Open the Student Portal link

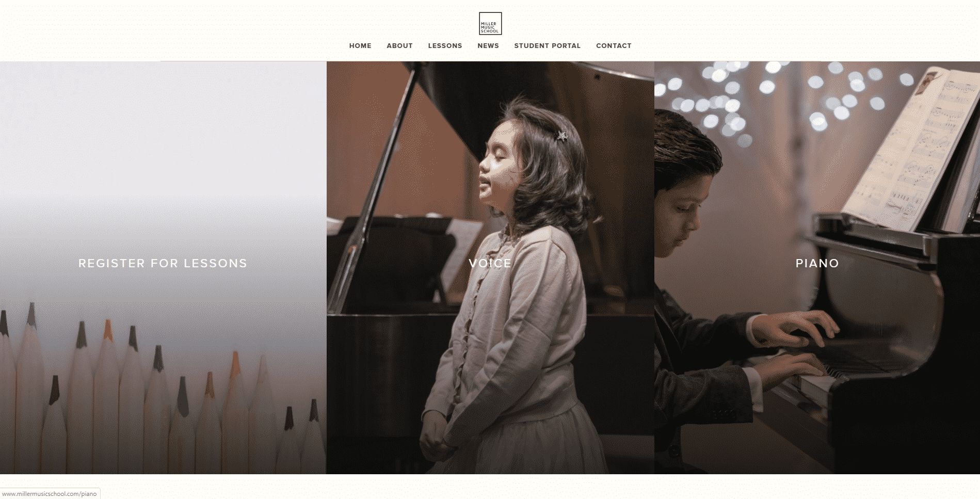pos(547,45)
